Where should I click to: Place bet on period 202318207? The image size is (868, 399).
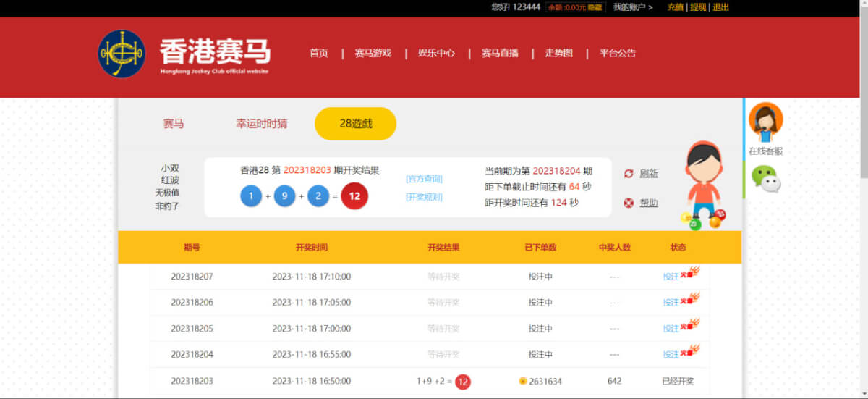(x=671, y=277)
